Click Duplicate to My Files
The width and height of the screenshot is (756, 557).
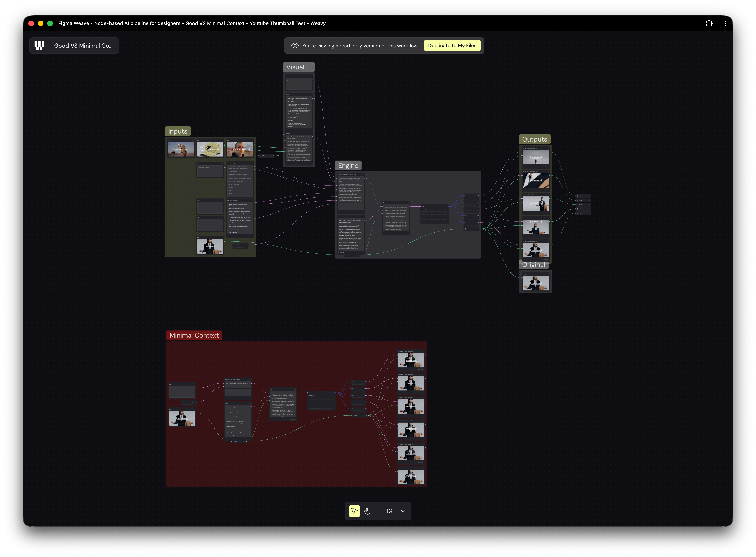(452, 45)
